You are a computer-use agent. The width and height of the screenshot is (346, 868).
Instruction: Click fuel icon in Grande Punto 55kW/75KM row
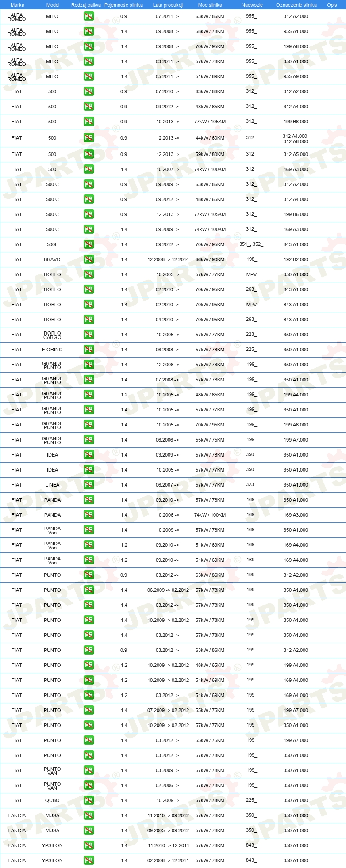pos(88,440)
